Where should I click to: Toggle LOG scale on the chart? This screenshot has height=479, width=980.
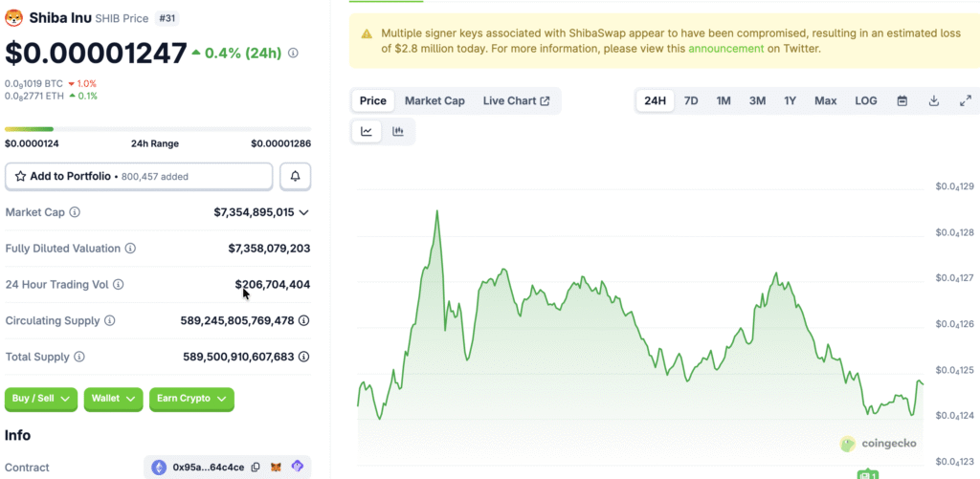[865, 100]
